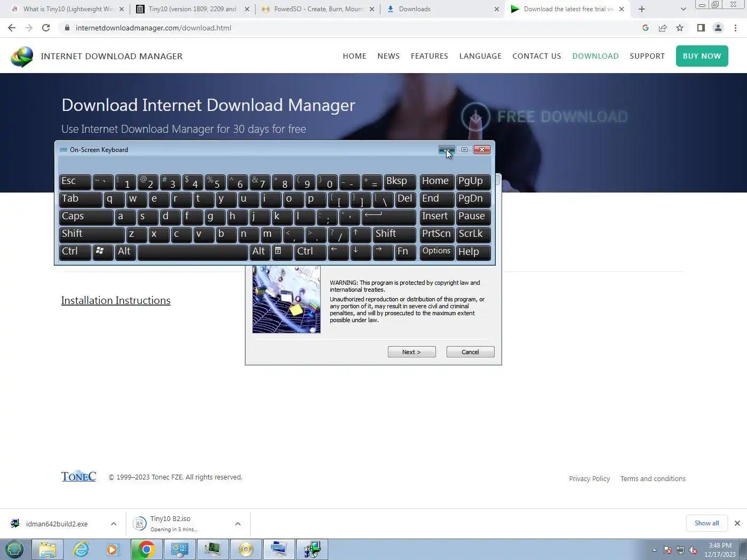Toggle the ScrLk key
The width and height of the screenshot is (747, 560).
(473, 234)
